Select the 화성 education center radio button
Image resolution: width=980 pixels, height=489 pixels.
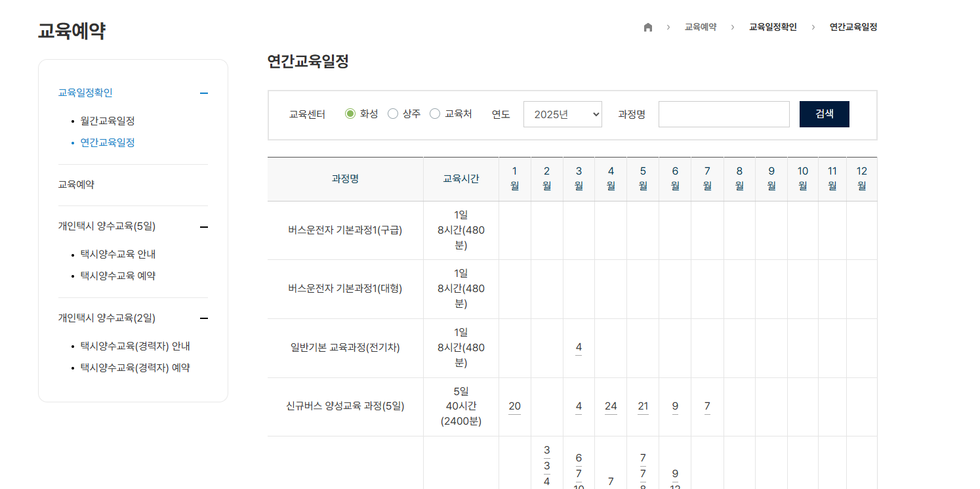(350, 114)
